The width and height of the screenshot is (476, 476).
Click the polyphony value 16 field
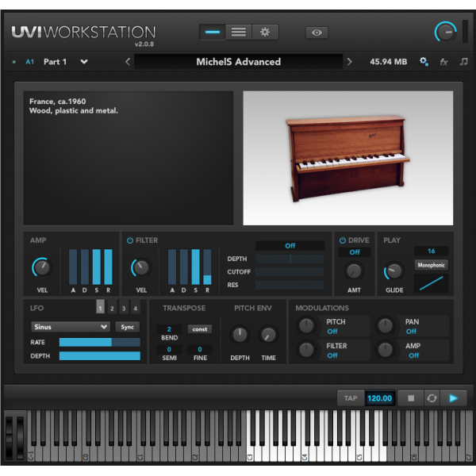click(x=431, y=251)
